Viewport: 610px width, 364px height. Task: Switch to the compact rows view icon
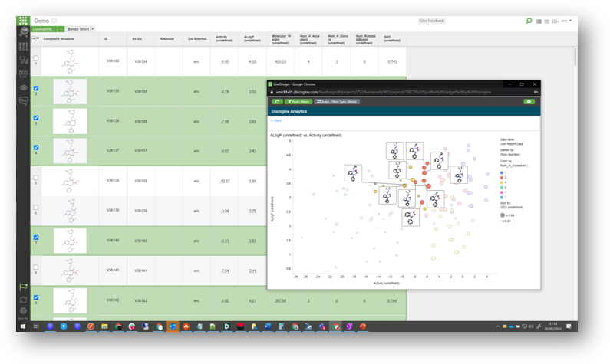tap(546, 21)
